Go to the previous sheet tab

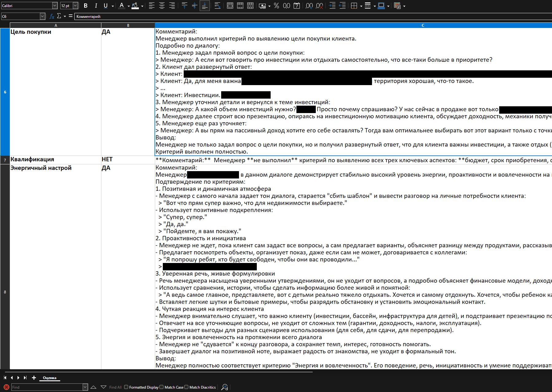tap(12, 378)
